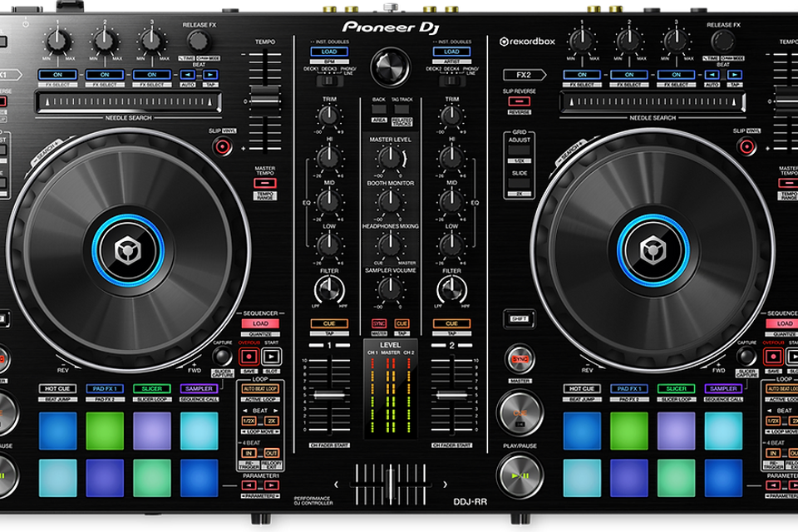Click the left chevron beside the crossfader
Viewport: 798px width, 532px height.
tap(336, 485)
